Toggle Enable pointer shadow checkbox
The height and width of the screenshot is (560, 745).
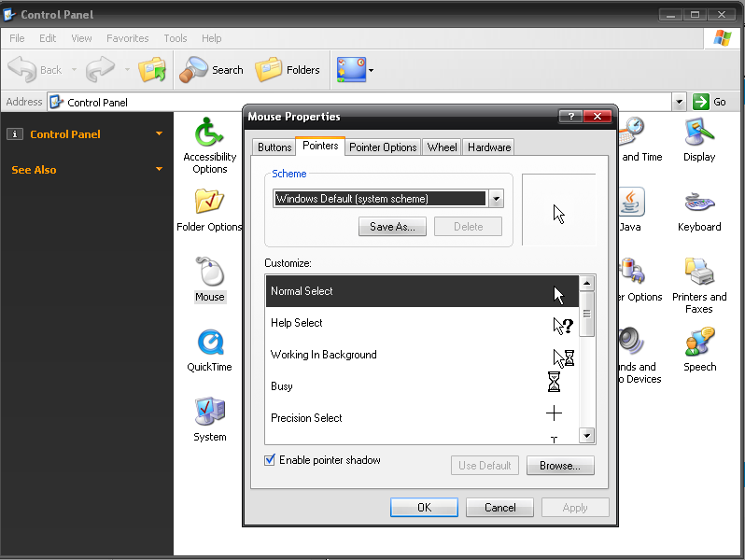[x=270, y=460]
